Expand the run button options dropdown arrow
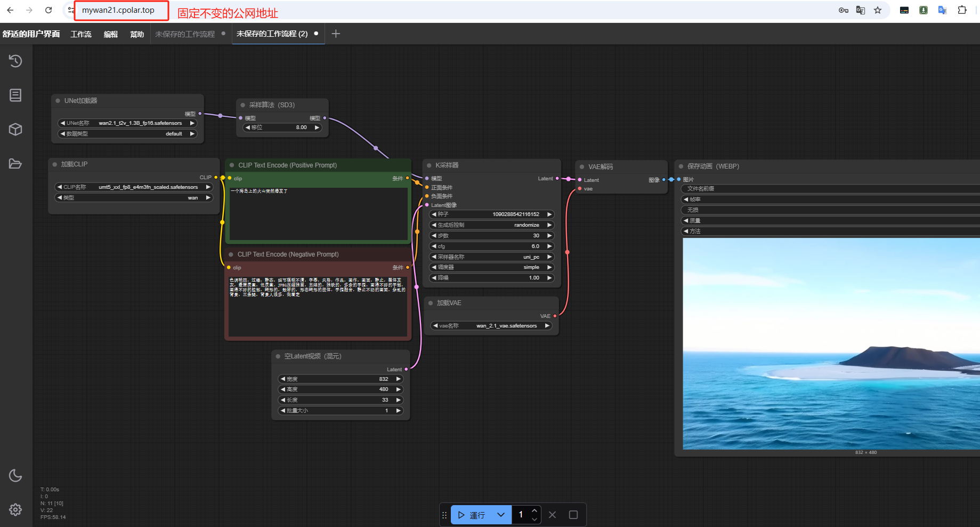This screenshot has width=980, height=527. (x=500, y=515)
